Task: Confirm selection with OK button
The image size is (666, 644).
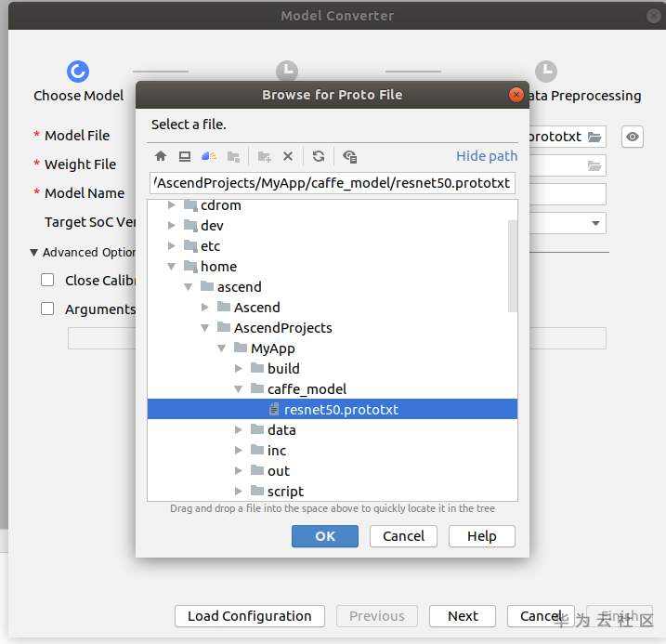Action: pyautogui.click(x=325, y=536)
